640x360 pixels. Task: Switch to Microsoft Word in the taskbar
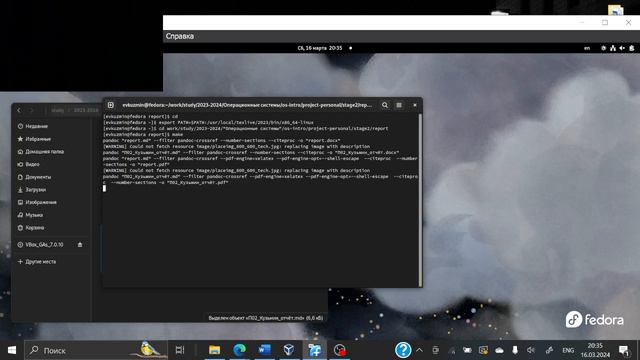tap(264, 350)
